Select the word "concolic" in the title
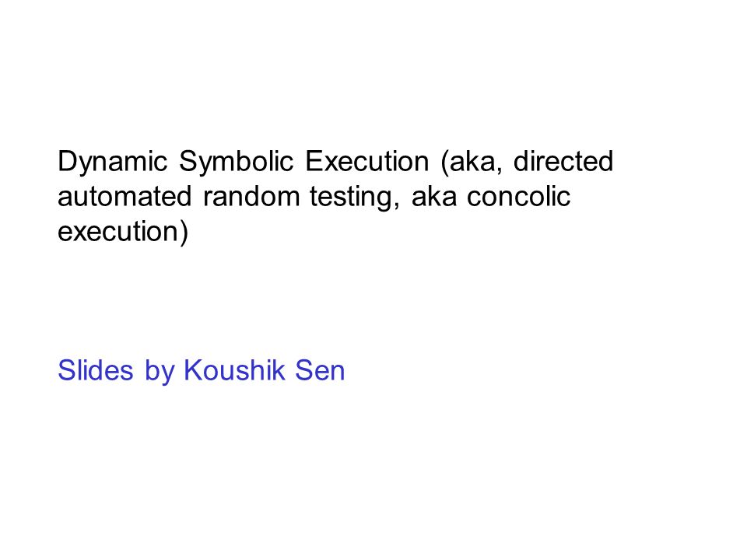This screenshot has width=747, height=560. click(x=518, y=196)
